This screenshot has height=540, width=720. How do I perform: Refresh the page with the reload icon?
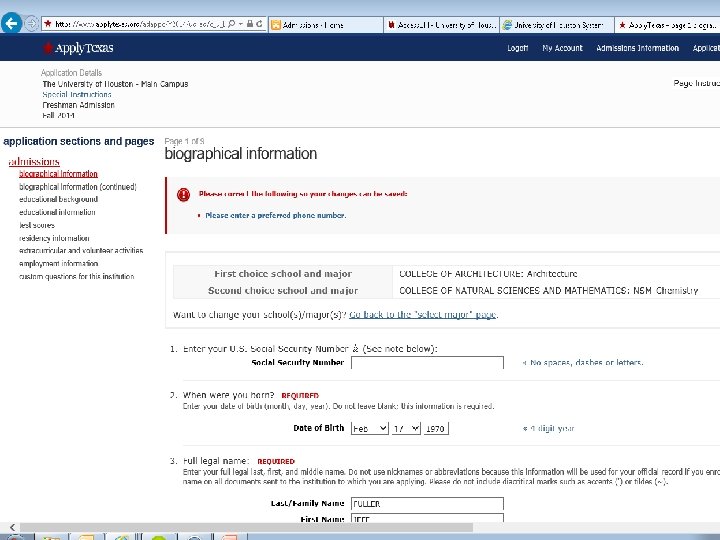[259, 23]
